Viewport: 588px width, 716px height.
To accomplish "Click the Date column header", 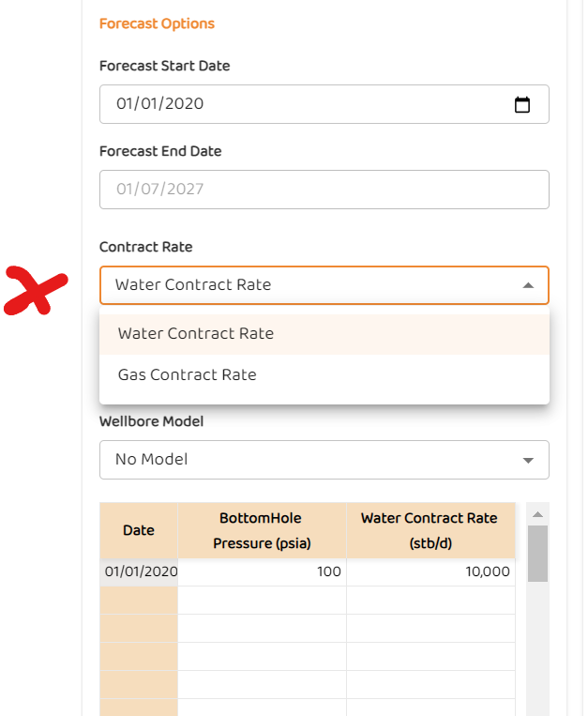I will [139, 530].
